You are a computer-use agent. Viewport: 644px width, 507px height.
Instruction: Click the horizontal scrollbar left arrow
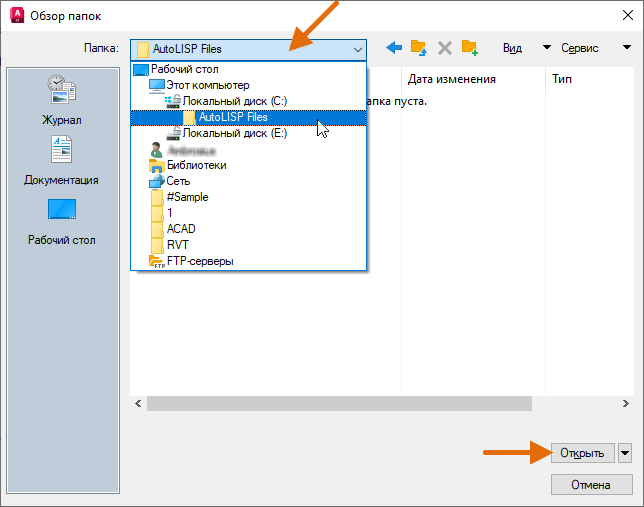(x=138, y=403)
